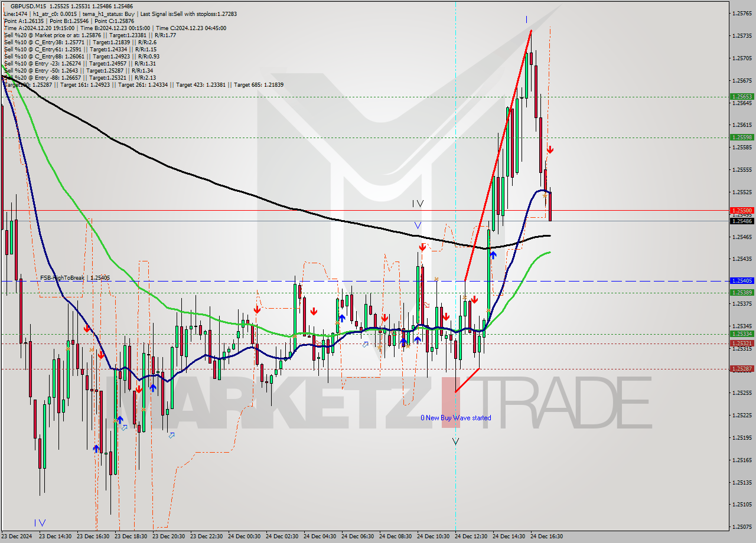Click the 24 Dec 16:30 time label
The width and height of the screenshot is (756, 543).
tap(546, 537)
